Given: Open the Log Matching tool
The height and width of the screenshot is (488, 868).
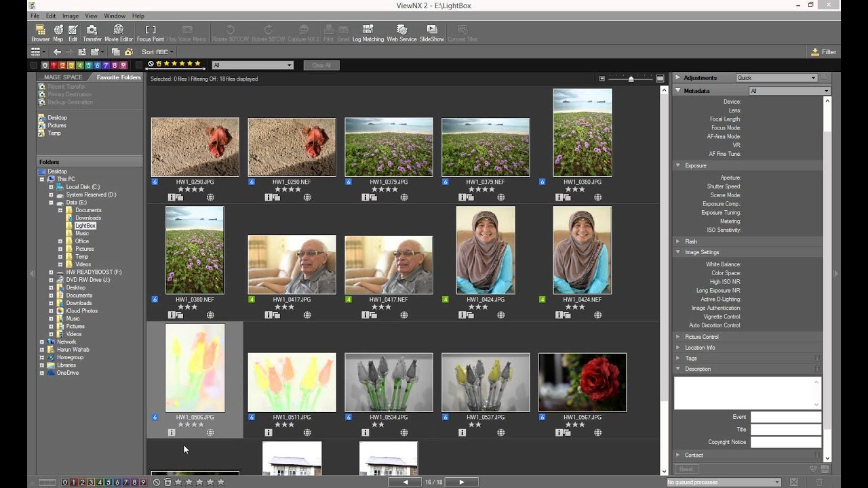Looking at the screenshot, I should (368, 33).
